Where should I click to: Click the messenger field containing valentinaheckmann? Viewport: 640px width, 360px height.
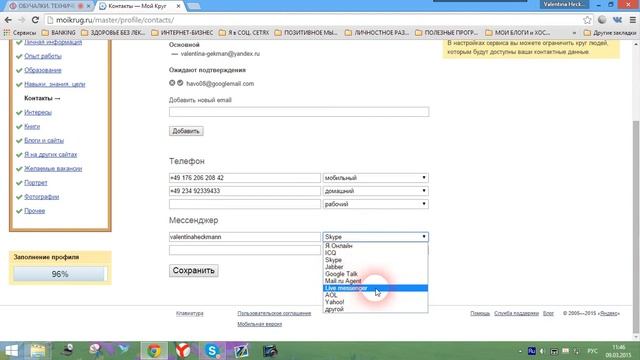245,237
